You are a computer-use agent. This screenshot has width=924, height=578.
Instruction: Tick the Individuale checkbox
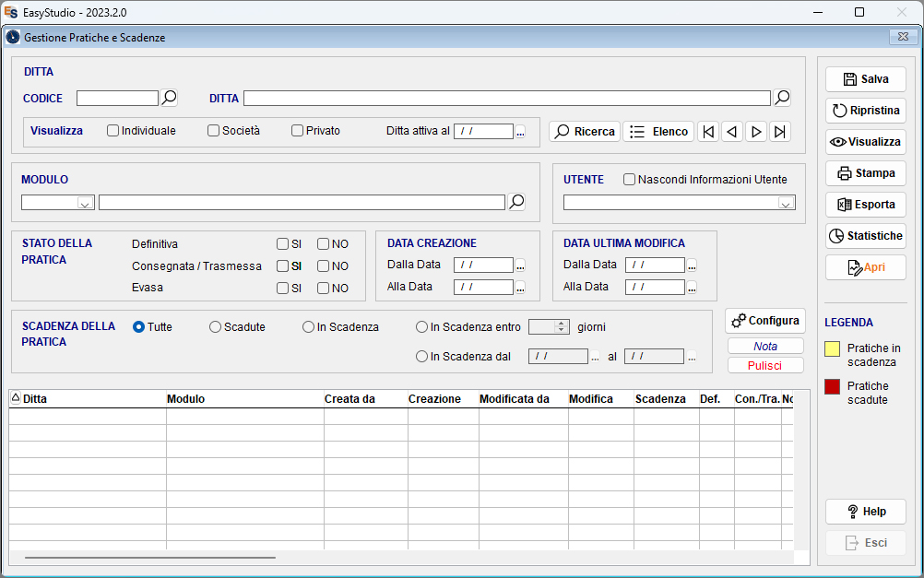pyautogui.click(x=113, y=131)
